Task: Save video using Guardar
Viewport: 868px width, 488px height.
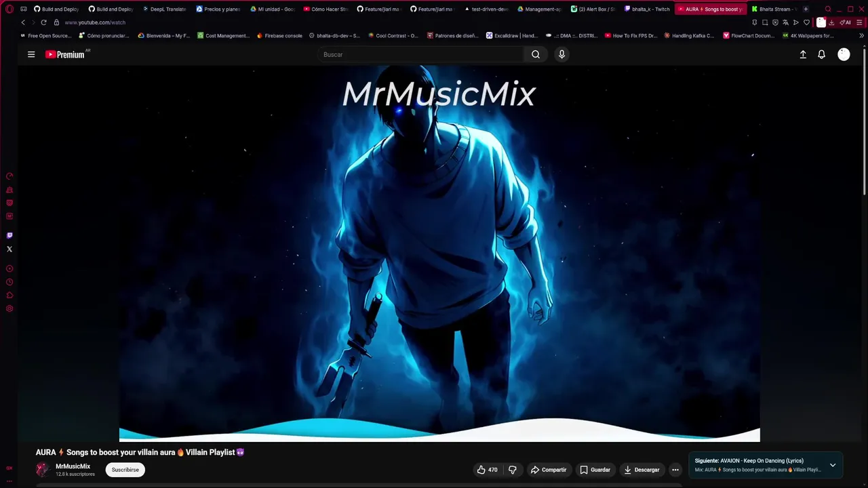Action: click(x=595, y=470)
